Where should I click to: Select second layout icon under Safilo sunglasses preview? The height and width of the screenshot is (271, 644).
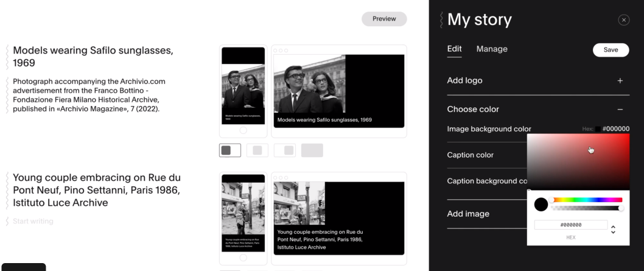coord(257,150)
